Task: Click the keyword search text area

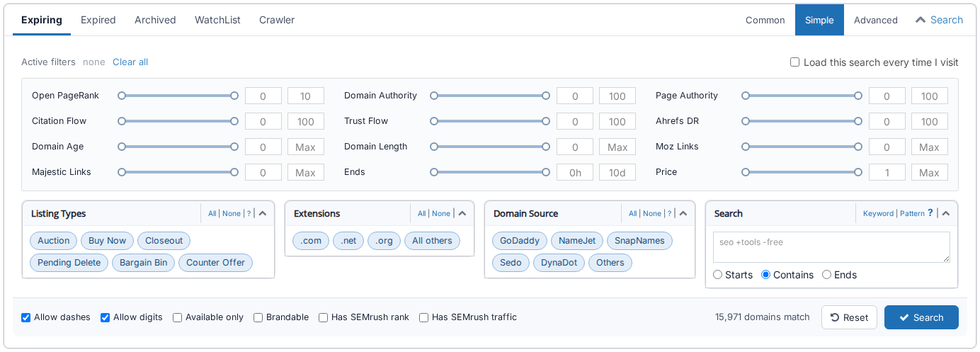Action: point(831,247)
